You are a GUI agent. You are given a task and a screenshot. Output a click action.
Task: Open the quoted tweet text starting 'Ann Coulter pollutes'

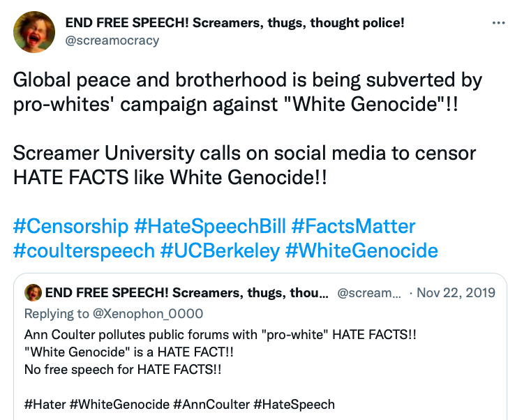221,352
